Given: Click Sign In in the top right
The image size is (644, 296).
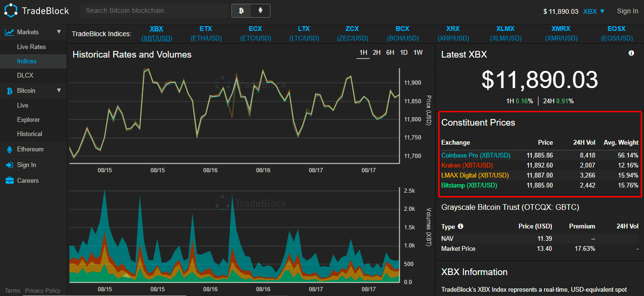Looking at the screenshot, I should tap(627, 11).
